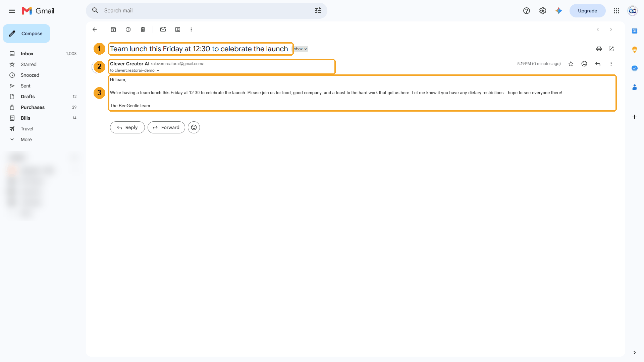644x362 pixels.
Task: Star this message
Action: [x=571, y=64]
